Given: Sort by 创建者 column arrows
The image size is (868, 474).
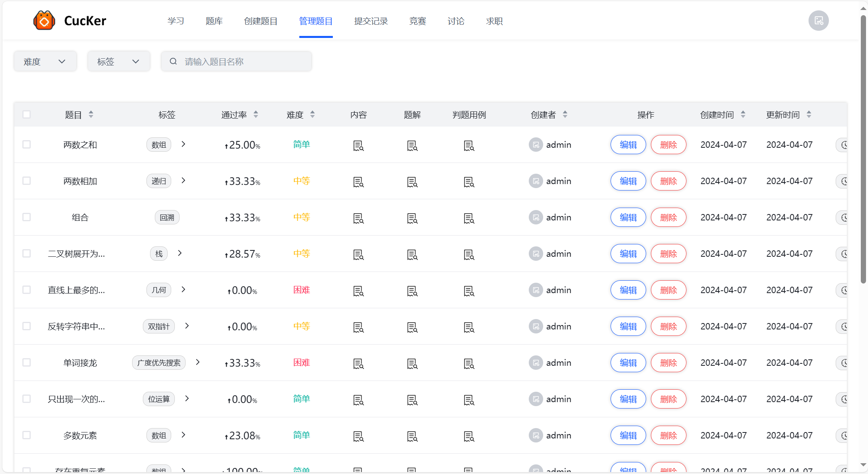Looking at the screenshot, I should click(x=565, y=115).
